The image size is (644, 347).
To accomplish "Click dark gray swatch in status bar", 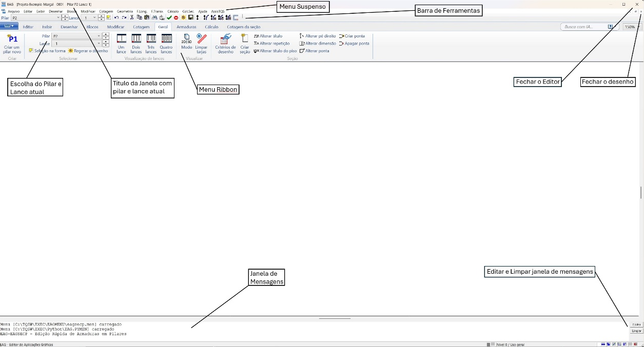I will point(488,344).
